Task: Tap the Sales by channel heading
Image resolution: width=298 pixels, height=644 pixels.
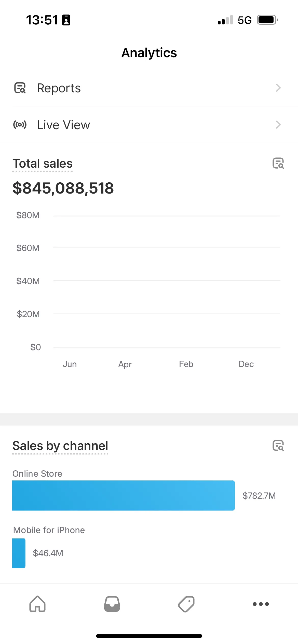Action: (60, 446)
